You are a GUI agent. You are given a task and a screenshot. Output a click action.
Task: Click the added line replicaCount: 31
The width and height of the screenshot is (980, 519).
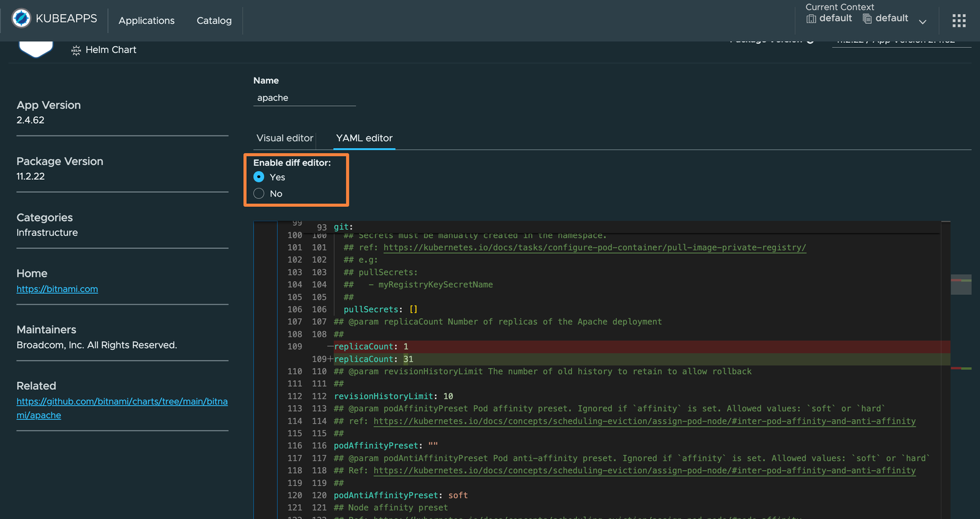[374, 359]
